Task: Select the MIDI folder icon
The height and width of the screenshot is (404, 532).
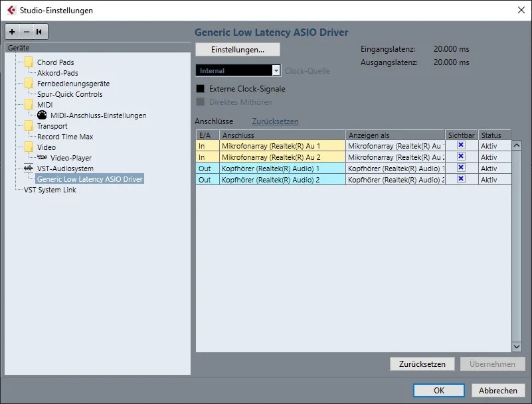Action: (29, 105)
